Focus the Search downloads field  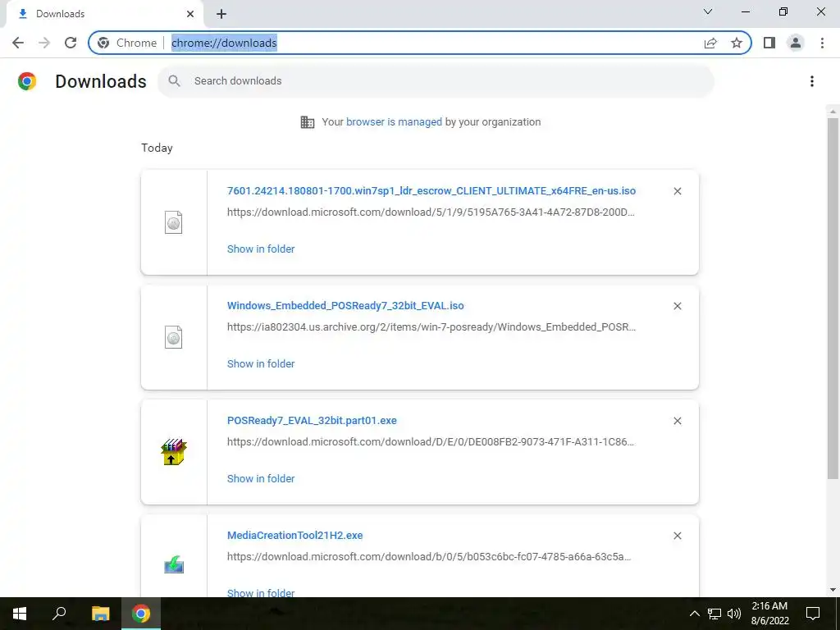coord(436,81)
